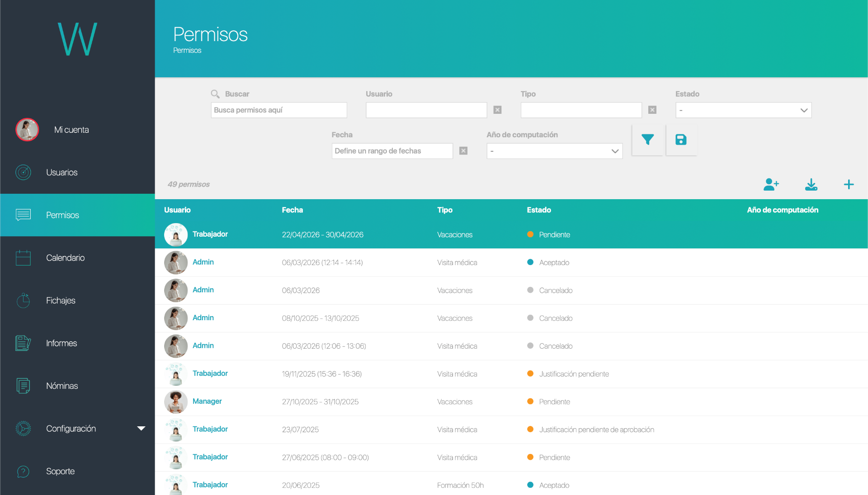
Task: Sort by Estado column header
Action: [538, 210]
